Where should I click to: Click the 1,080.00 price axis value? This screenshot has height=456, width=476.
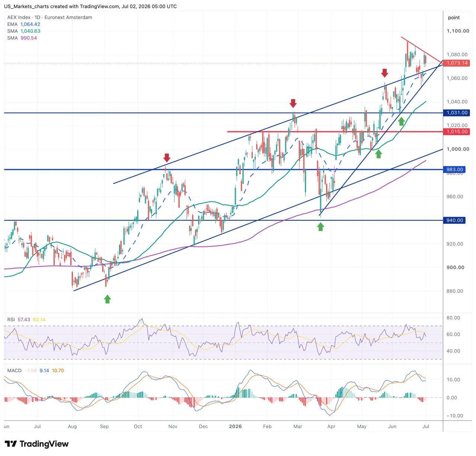457,55
